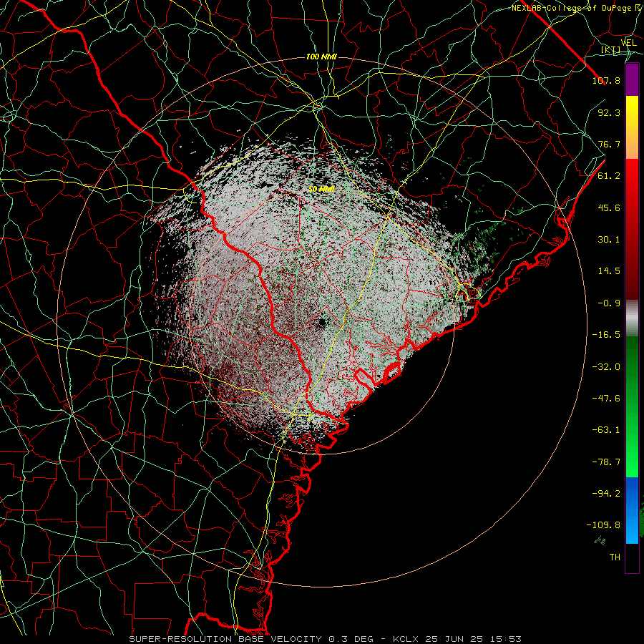Click the 50 NMI range ring label
The image size is (644, 644).
pos(321,190)
